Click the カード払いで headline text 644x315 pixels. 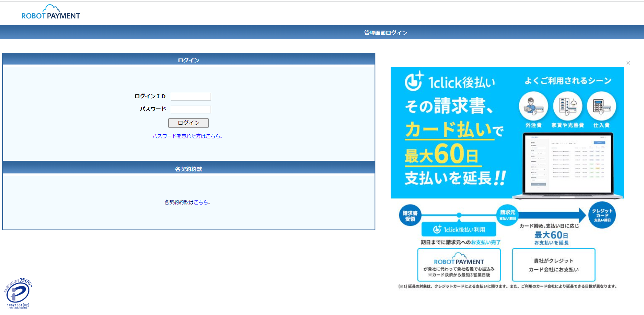point(454,130)
